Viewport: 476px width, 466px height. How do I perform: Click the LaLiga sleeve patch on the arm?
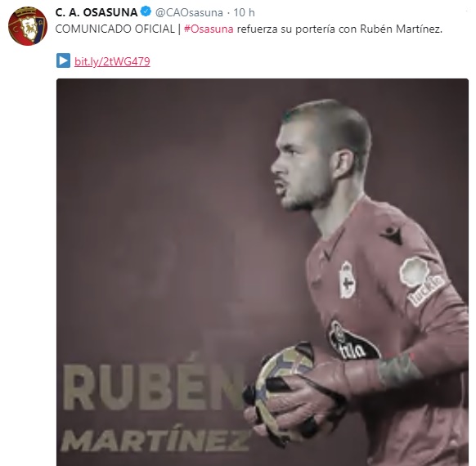420,280
